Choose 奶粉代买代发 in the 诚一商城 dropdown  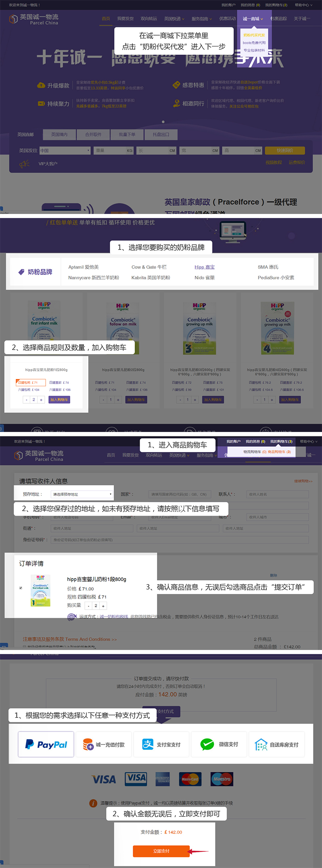tap(254, 35)
